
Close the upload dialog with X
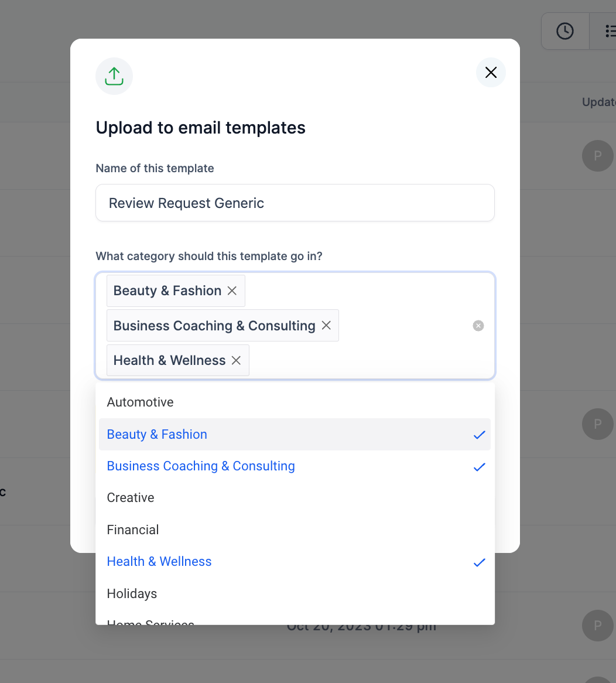491,72
